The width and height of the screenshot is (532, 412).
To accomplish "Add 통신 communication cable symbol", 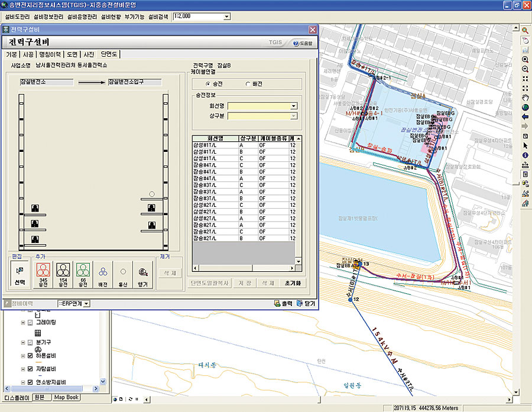I will (x=123, y=275).
